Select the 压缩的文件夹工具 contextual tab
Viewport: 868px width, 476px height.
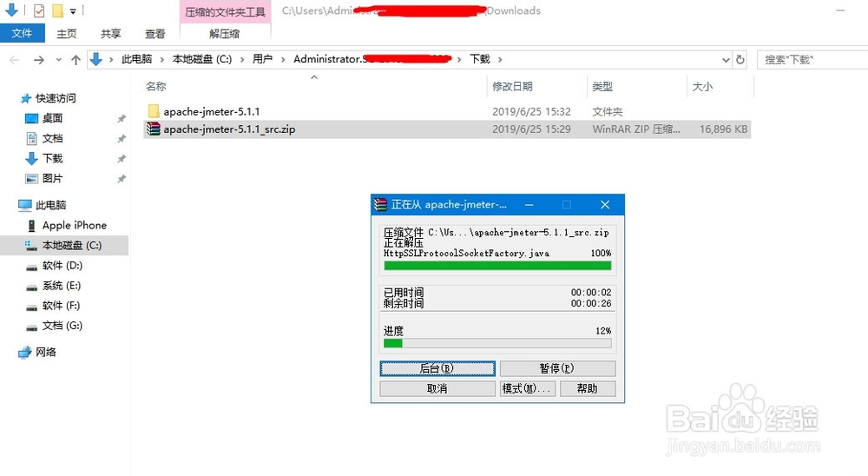pos(226,11)
